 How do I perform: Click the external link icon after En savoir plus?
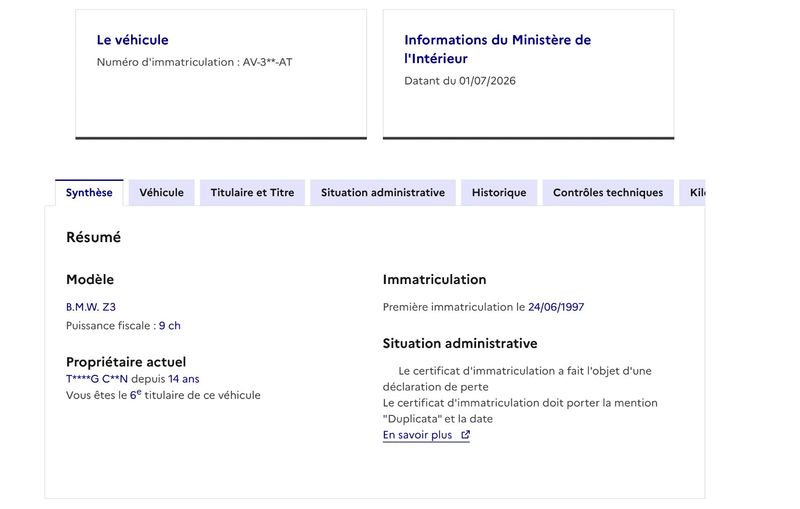click(465, 435)
